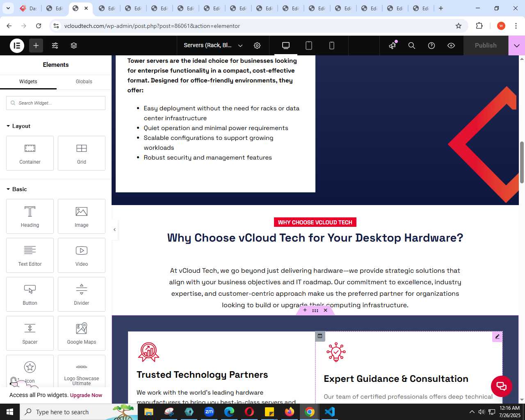Preview changes with the eye icon
525x420 pixels.
[x=451, y=46]
